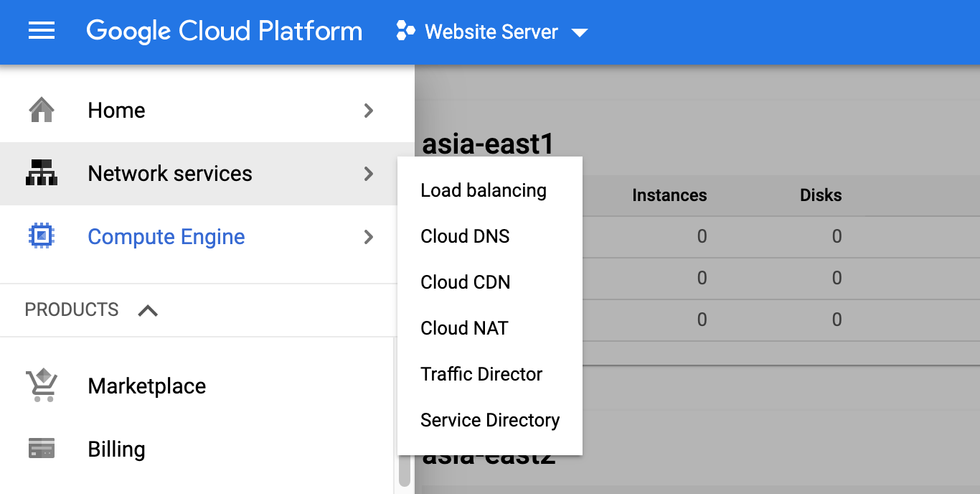The image size is (980, 494).
Task: Open the Home menu item
Action: [116, 111]
